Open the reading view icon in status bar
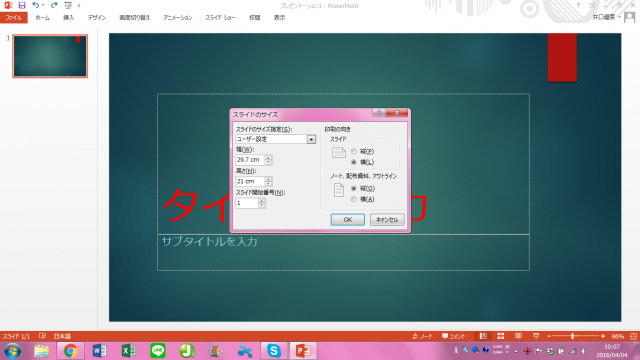 tap(518, 336)
